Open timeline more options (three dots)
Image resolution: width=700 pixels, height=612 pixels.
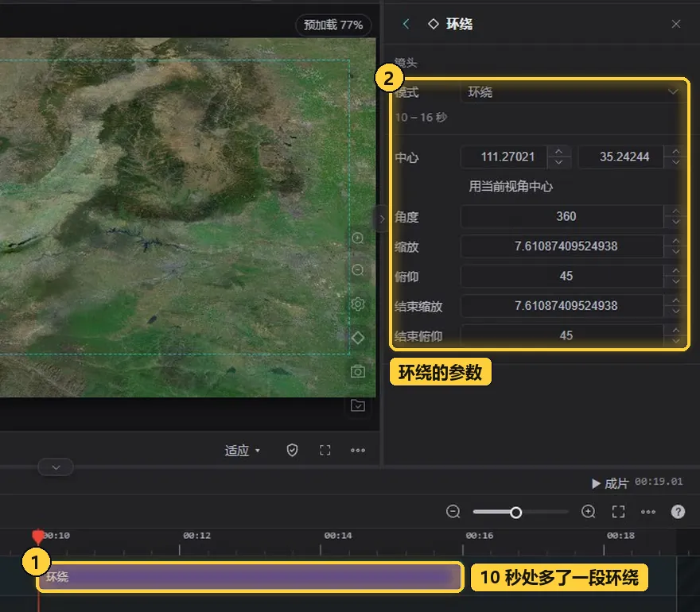point(647,512)
